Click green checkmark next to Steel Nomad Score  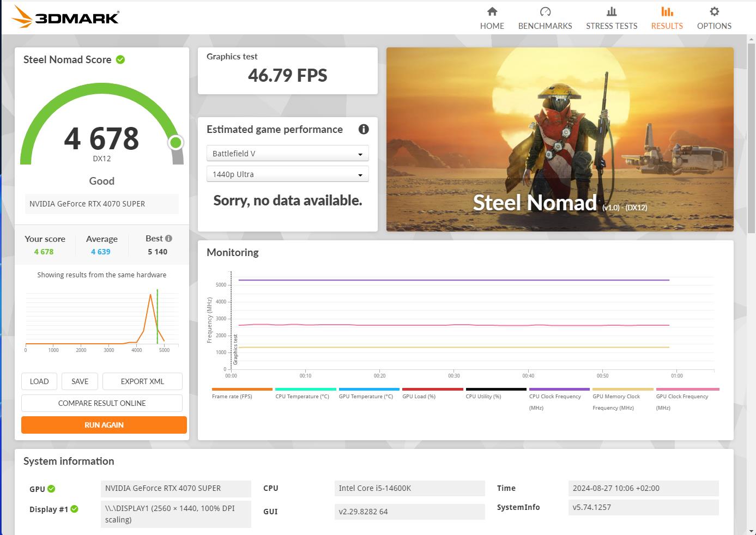point(120,59)
